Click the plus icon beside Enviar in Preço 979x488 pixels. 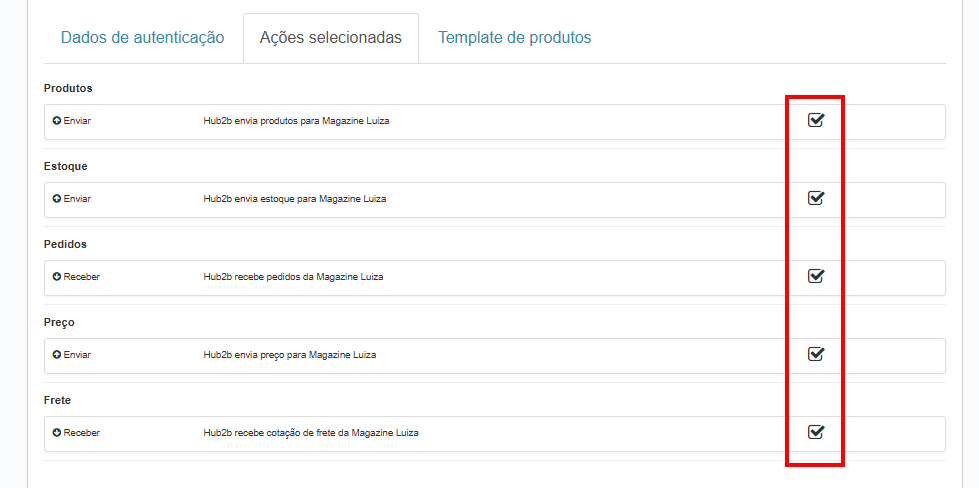[57, 355]
